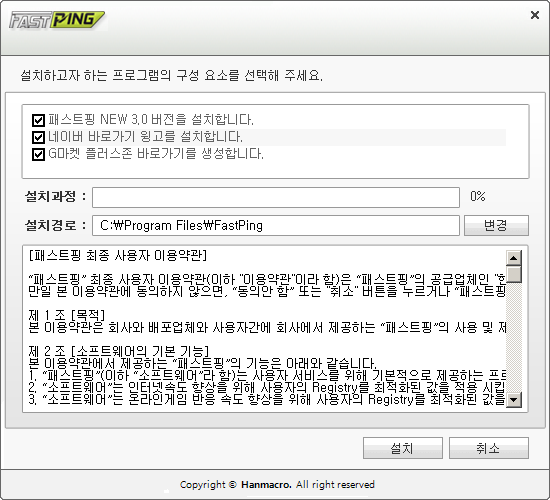
Task: Click the 취소 cancel button
Action: 488,448
